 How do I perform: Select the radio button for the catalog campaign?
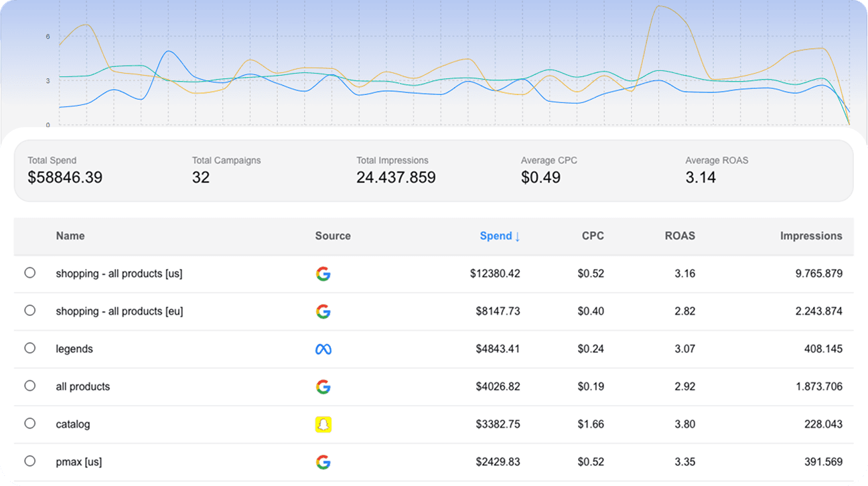(x=29, y=424)
